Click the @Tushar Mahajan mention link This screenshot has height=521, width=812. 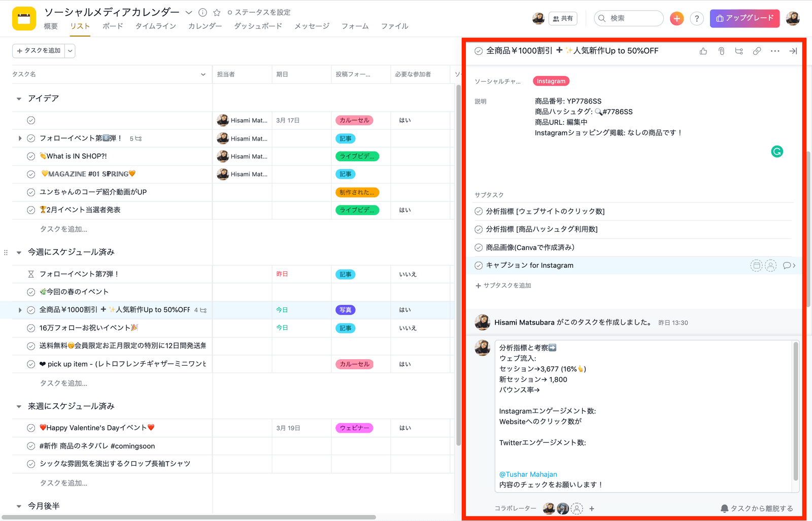(x=528, y=474)
